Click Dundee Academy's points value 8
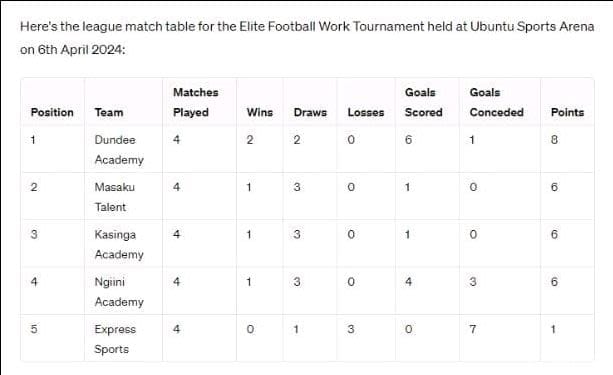This screenshot has height=375, width=613. click(x=554, y=140)
